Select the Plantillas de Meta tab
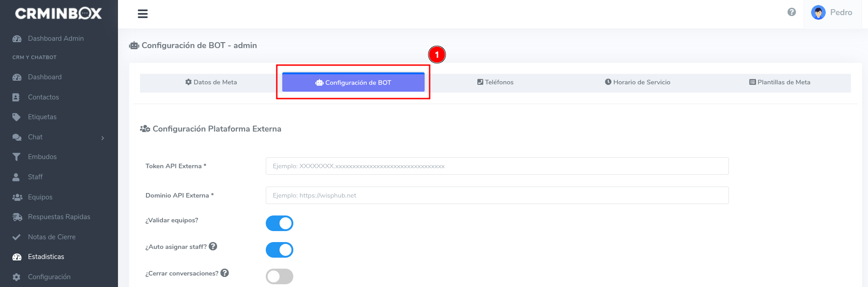 coord(779,83)
